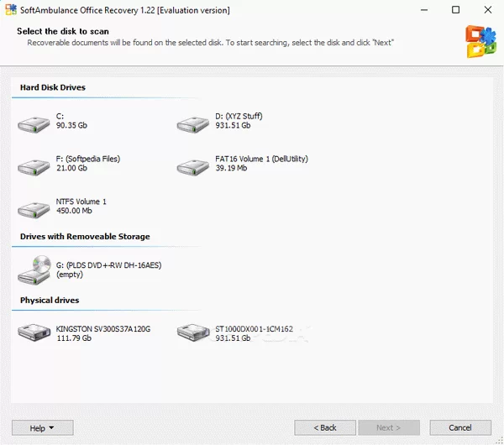Select the NTFS Volume 1 drive icon
The width and height of the screenshot is (504, 445).
[x=34, y=210]
